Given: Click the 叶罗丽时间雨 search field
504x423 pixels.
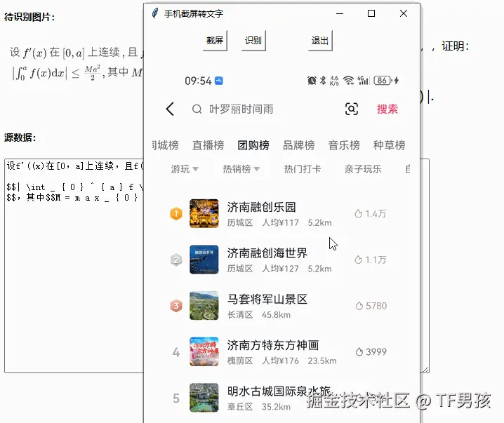Looking at the screenshot, I should (x=241, y=109).
